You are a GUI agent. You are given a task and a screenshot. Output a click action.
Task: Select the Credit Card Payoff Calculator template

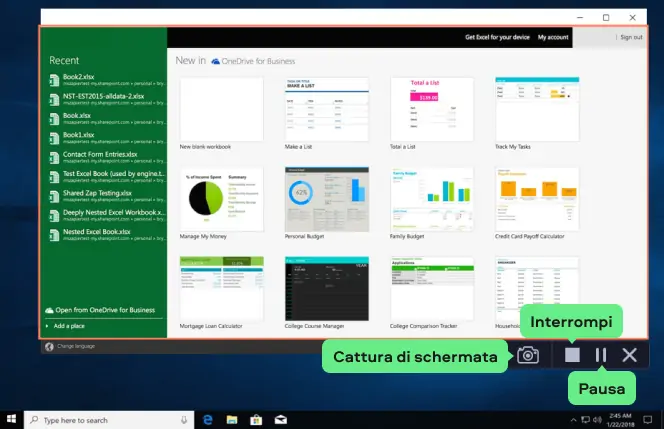[537, 203]
